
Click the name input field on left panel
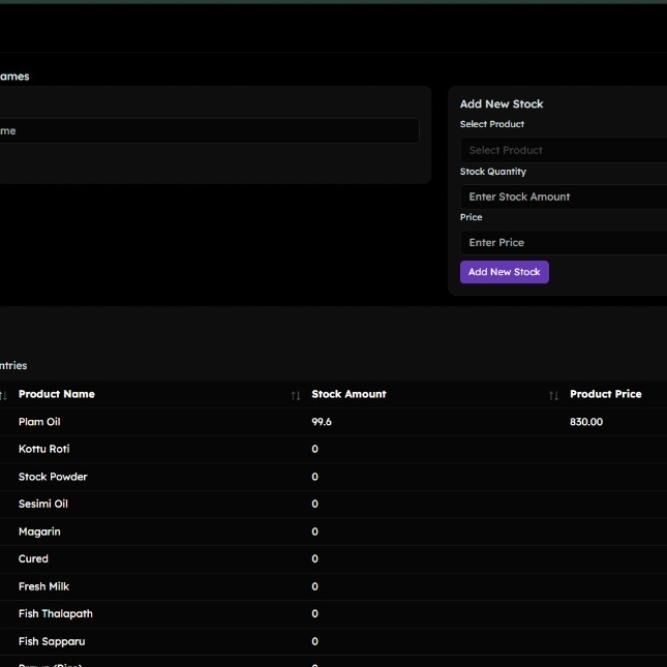(x=208, y=131)
